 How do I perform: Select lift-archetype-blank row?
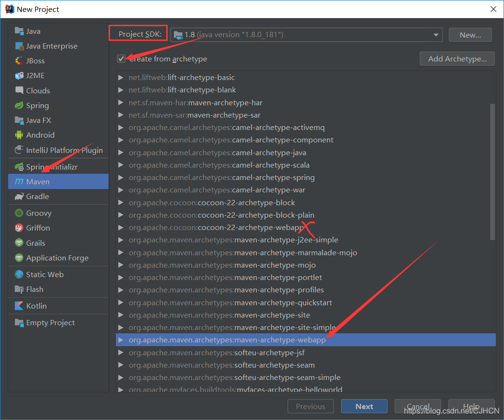pos(306,90)
